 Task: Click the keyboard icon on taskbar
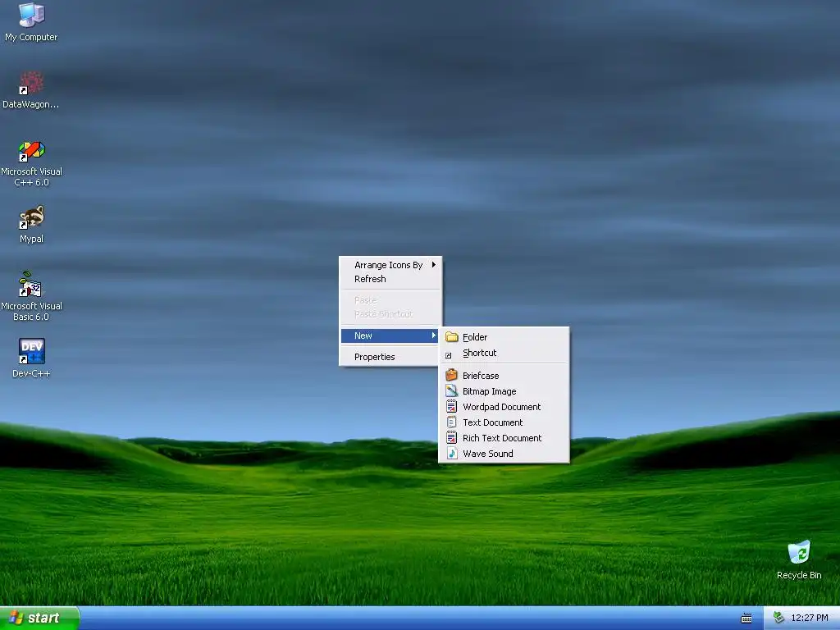pyautogui.click(x=746, y=619)
